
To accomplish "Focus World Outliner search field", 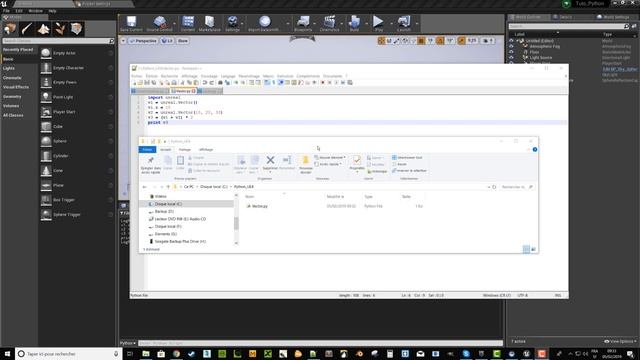I will [x=566, y=26].
